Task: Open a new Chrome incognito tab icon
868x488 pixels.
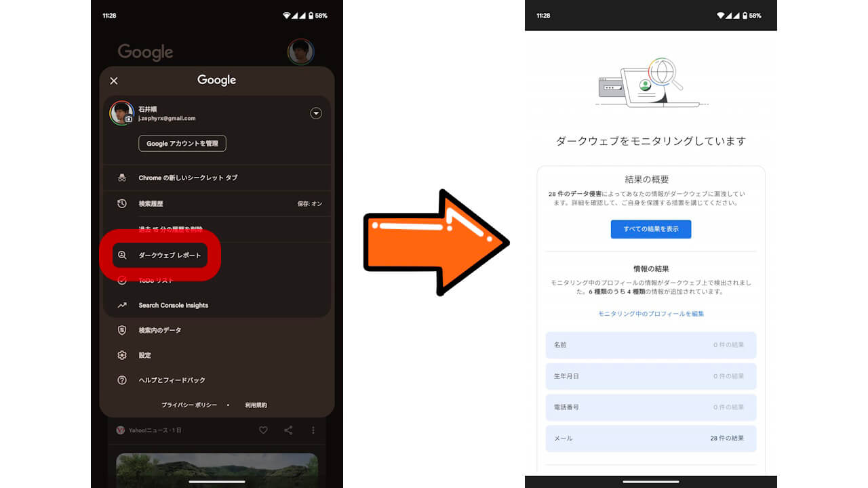Action: coord(121,177)
